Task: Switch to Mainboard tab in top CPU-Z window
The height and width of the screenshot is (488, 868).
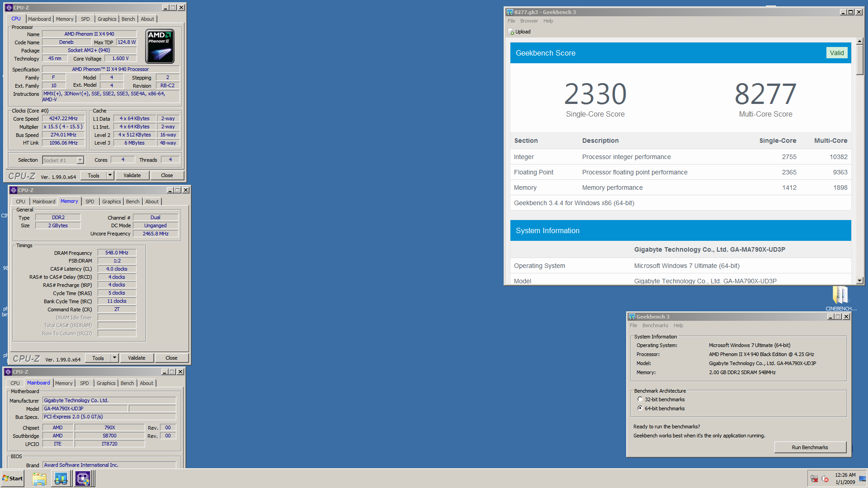Action: 39,19
